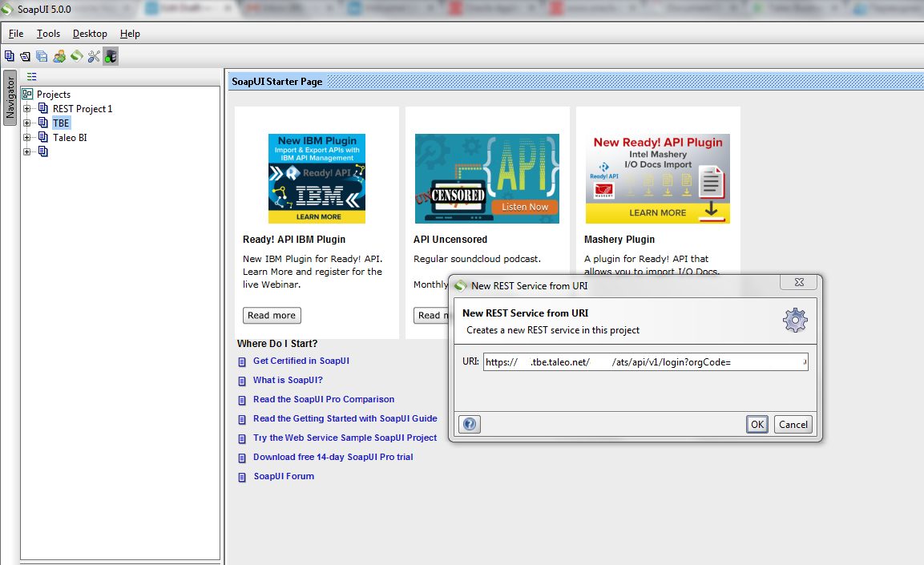Open preferences with the wrench icon
This screenshot has width=924, height=565.
coord(94,56)
